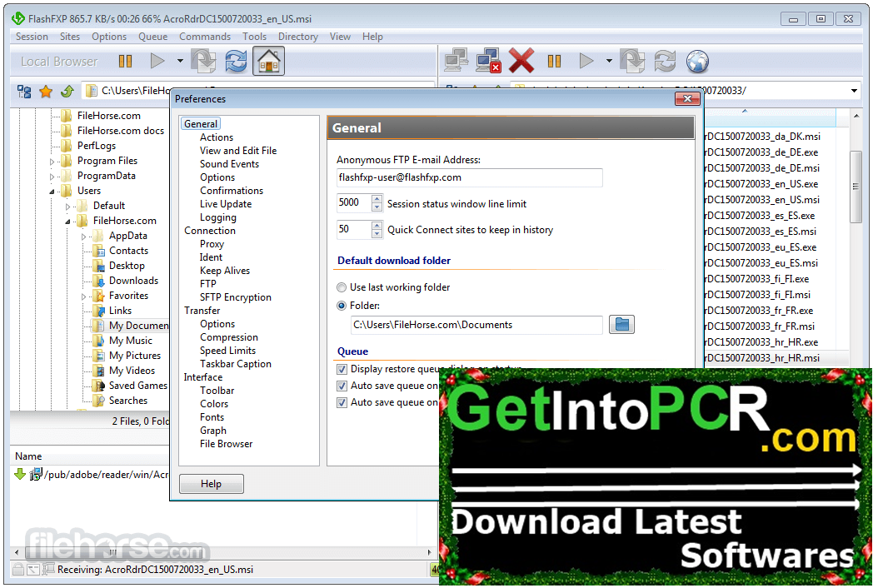
Task: Click the computer icon beside Receiving status
Action: point(47,569)
